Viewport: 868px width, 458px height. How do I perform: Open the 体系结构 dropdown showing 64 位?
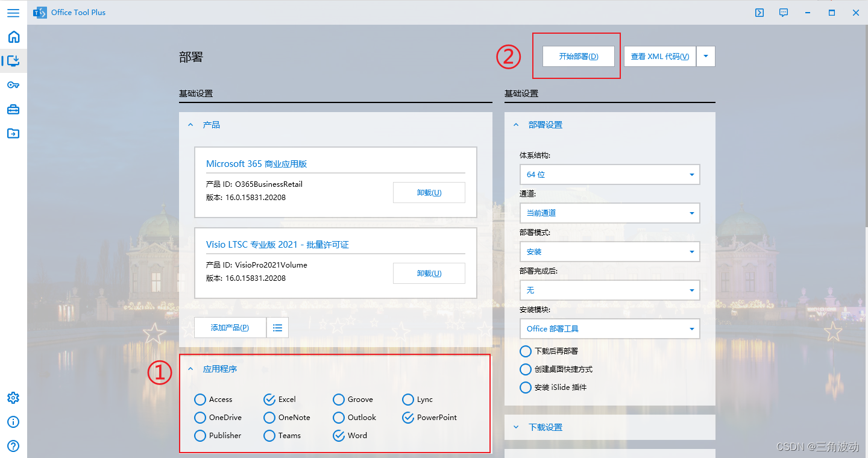(x=609, y=174)
